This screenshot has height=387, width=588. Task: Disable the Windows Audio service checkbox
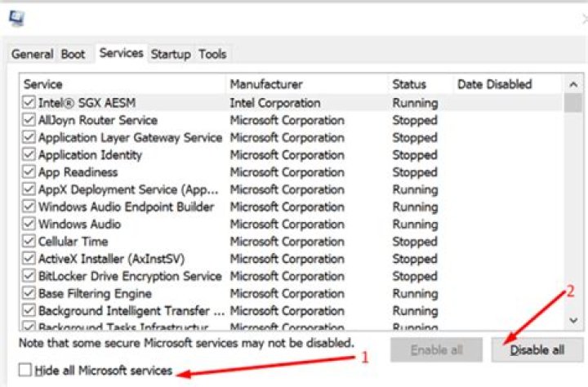pos(29,225)
